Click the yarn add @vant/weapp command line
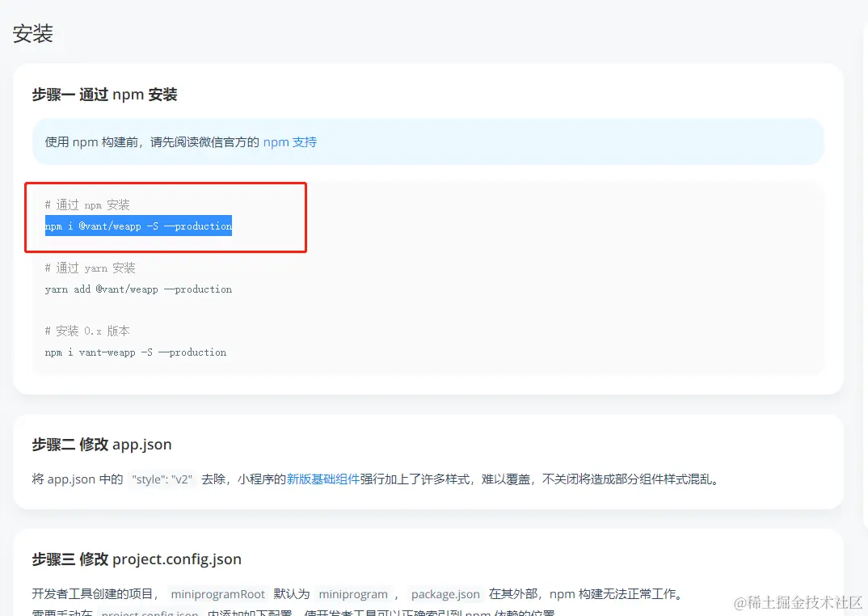The image size is (868, 616). coord(138,289)
